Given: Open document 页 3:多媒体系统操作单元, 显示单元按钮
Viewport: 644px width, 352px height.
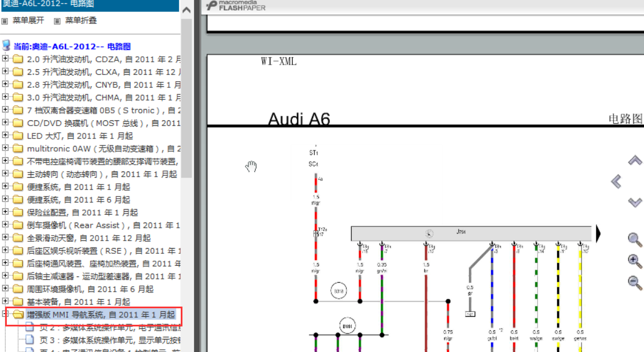Looking at the screenshot, I should pyautogui.click(x=110, y=340).
